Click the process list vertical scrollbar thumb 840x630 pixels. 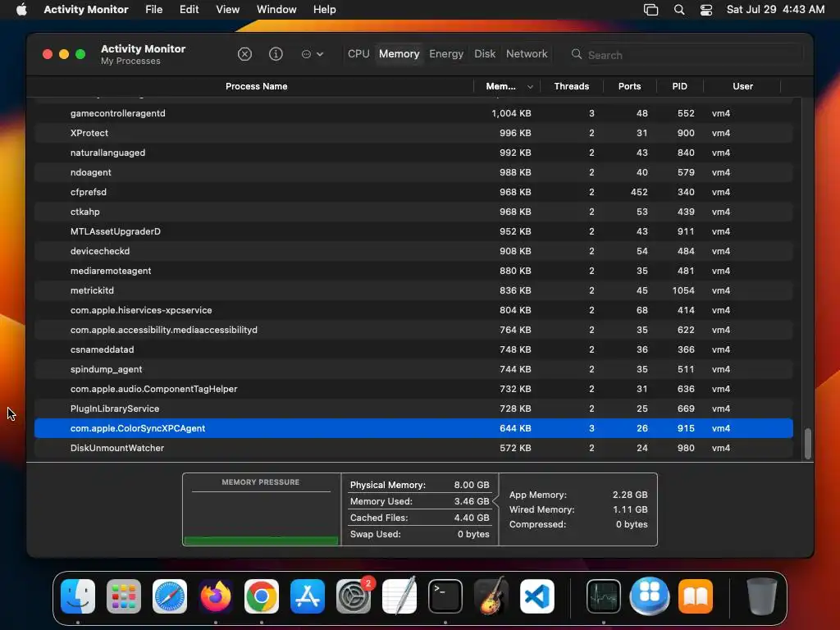pos(807,444)
